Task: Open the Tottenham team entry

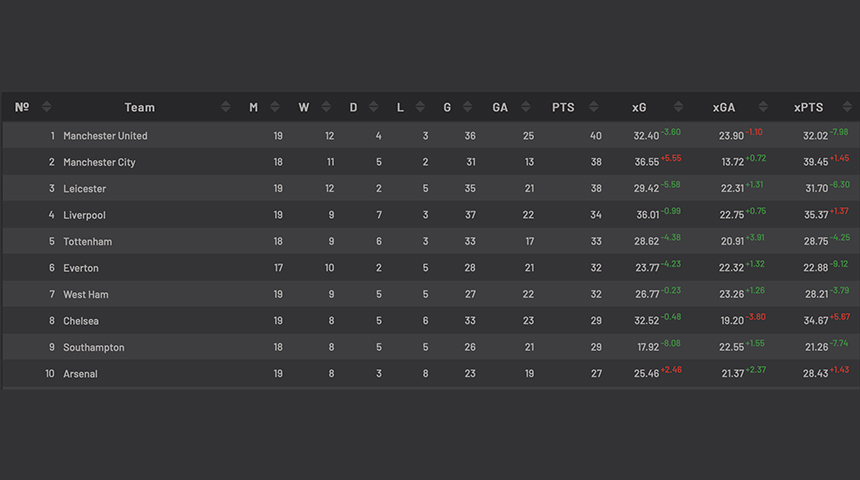Action: click(88, 241)
